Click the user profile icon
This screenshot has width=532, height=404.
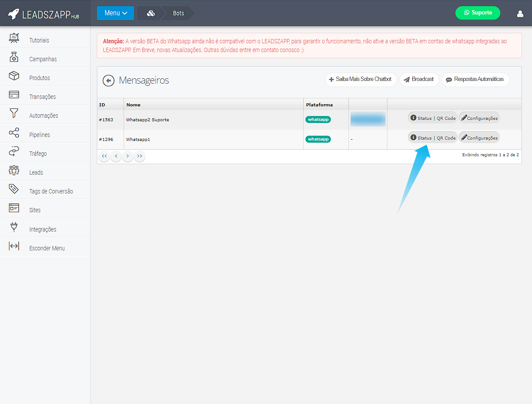point(520,14)
